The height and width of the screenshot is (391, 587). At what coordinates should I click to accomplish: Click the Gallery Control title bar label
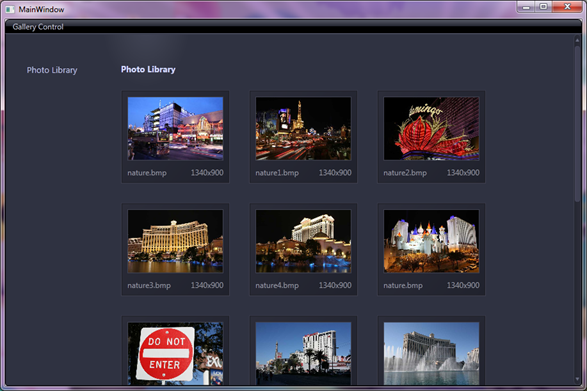point(38,27)
